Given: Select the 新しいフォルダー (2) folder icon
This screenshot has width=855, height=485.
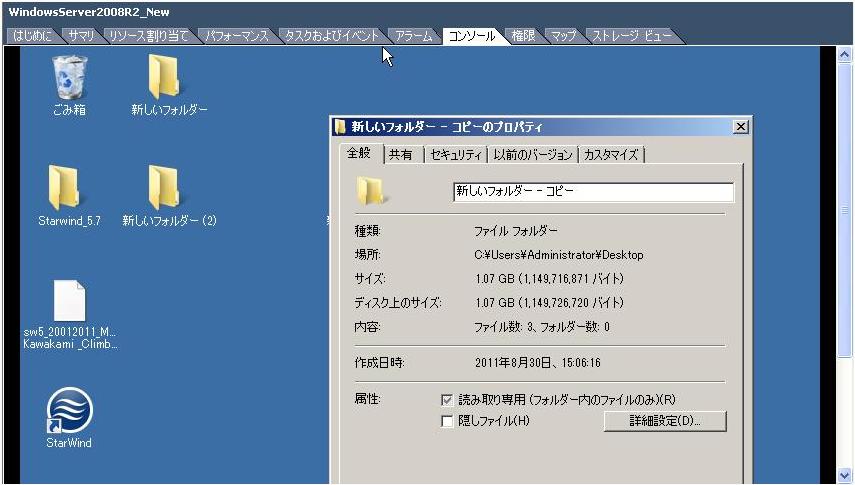Looking at the screenshot, I should click(x=164, y=188).
